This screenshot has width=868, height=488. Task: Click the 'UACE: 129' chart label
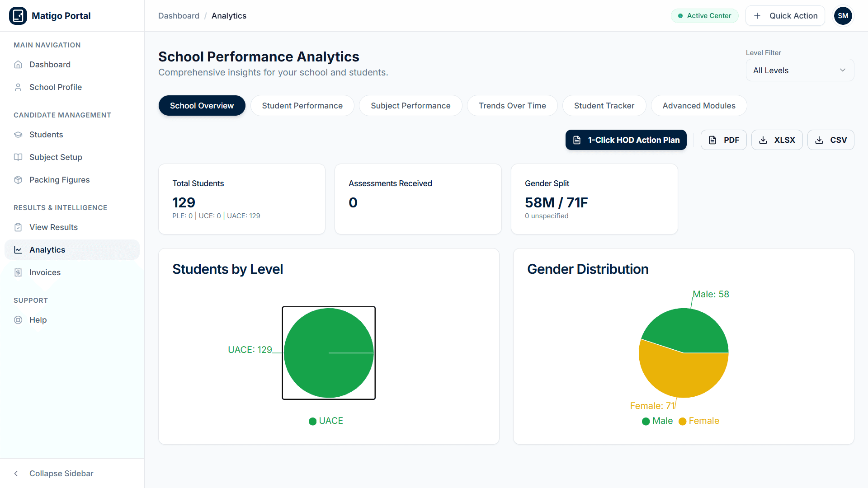tap(250, 350)
